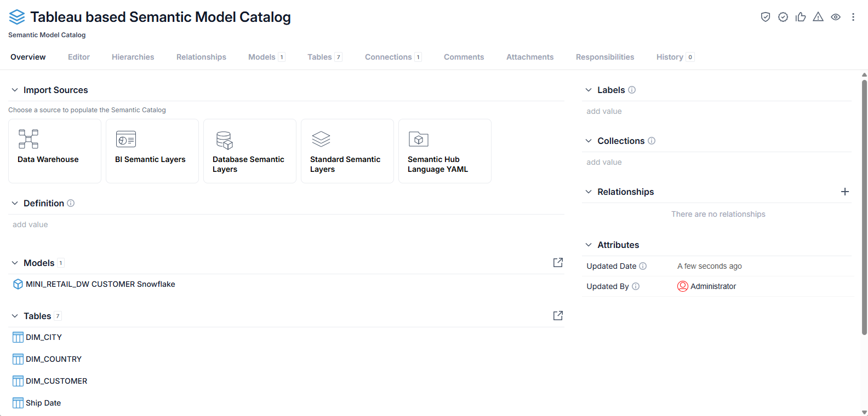Click the Collections info icon
The height and width of the screenshot is (416, 868).
(x=652, y=141)
